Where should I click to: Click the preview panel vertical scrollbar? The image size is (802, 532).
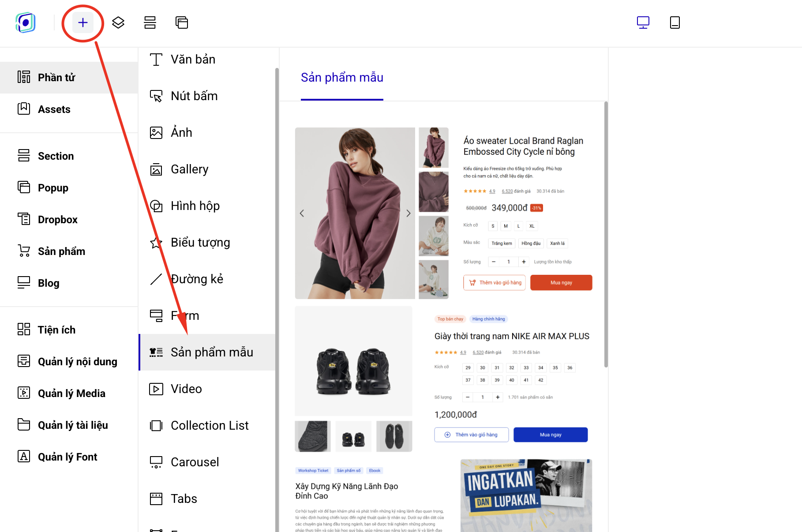click(x=606, y=234)
